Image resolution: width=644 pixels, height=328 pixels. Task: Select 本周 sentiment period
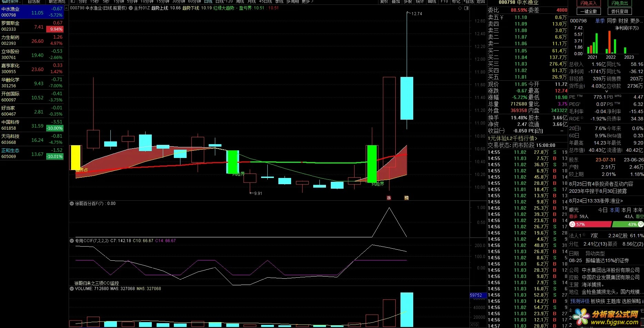click(x=614, y=210)
